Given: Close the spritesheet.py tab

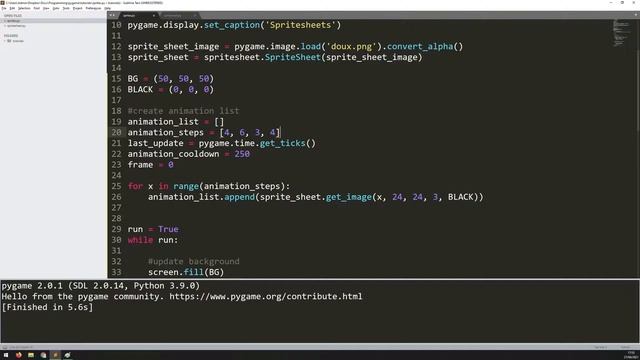Looking at the screenshot, I should coord(195,16).
